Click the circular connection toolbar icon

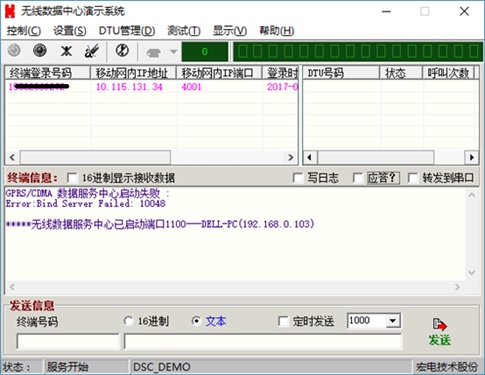(122, 51)
